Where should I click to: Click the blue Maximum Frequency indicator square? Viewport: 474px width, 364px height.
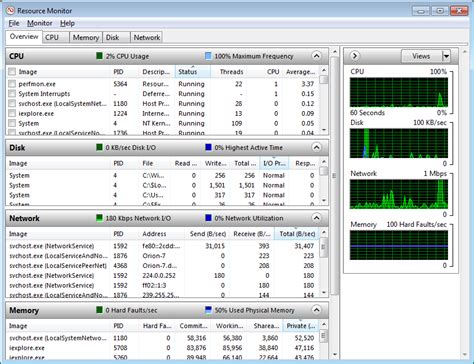pyautogui.click(x=208, y=56)
